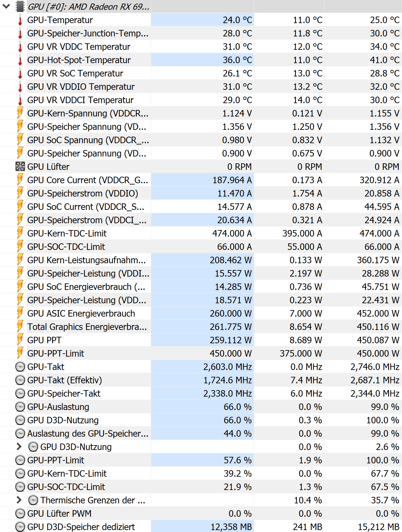This screenshot has height=532, width=402.
Task: Click lightning icon beside GPU-PPT-Limit wattage row
Action: [20, 353]
